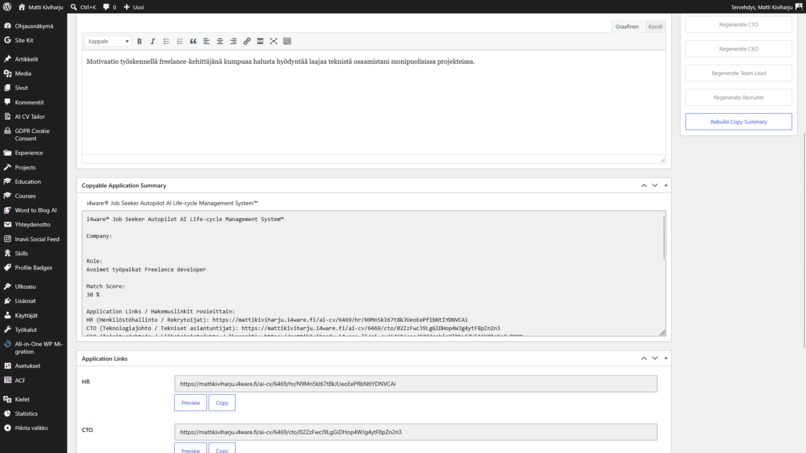Toggle italic formatting in editor toolbar
This screenshot has width=806, height=453.
click(153, 41)
